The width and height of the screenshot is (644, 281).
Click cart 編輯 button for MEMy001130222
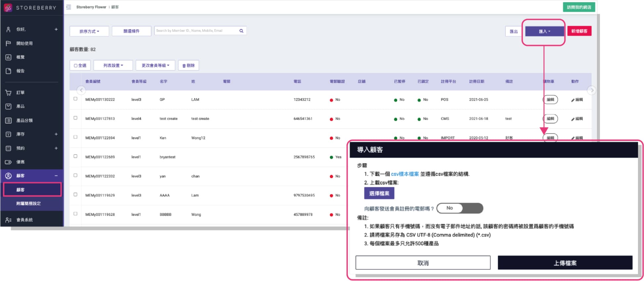point(550,100)
